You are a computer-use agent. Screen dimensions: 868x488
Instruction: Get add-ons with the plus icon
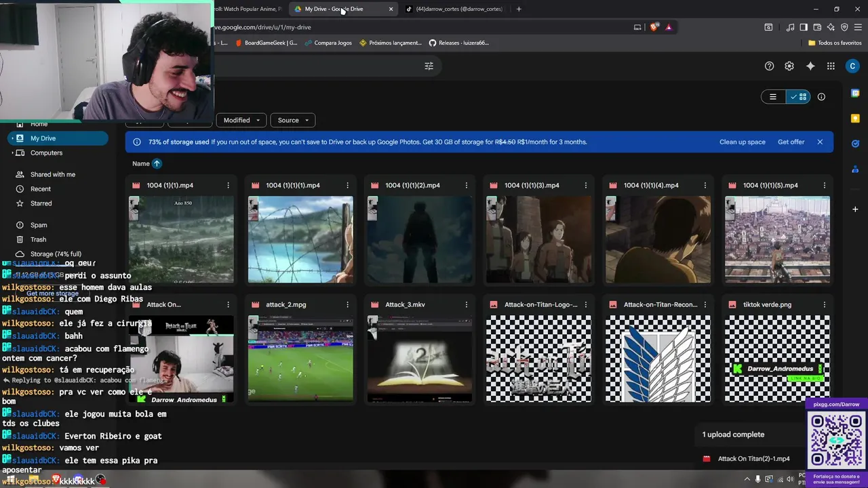855,209
